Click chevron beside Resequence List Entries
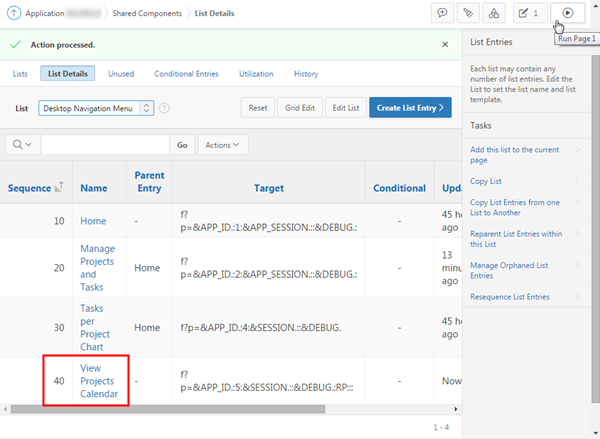 click(x=577, y=296)
